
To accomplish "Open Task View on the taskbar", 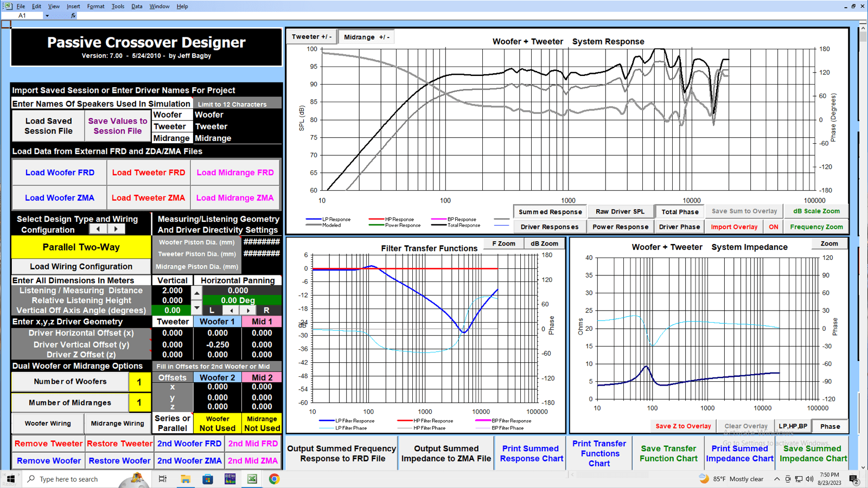I will [162, 479].
